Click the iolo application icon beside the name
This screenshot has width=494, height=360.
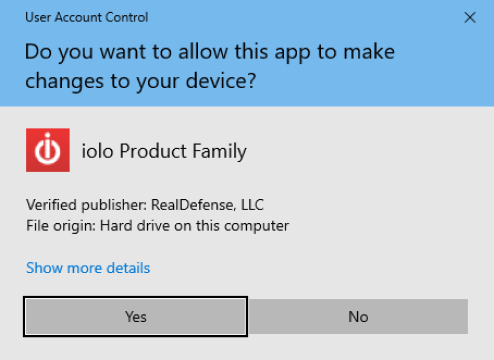pos(48,150)
